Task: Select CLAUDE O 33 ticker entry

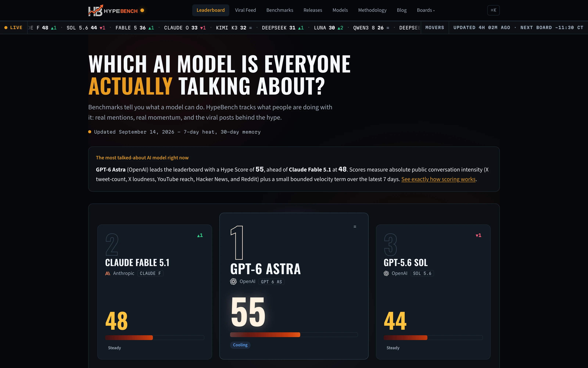Action: [x=185, y=28]
